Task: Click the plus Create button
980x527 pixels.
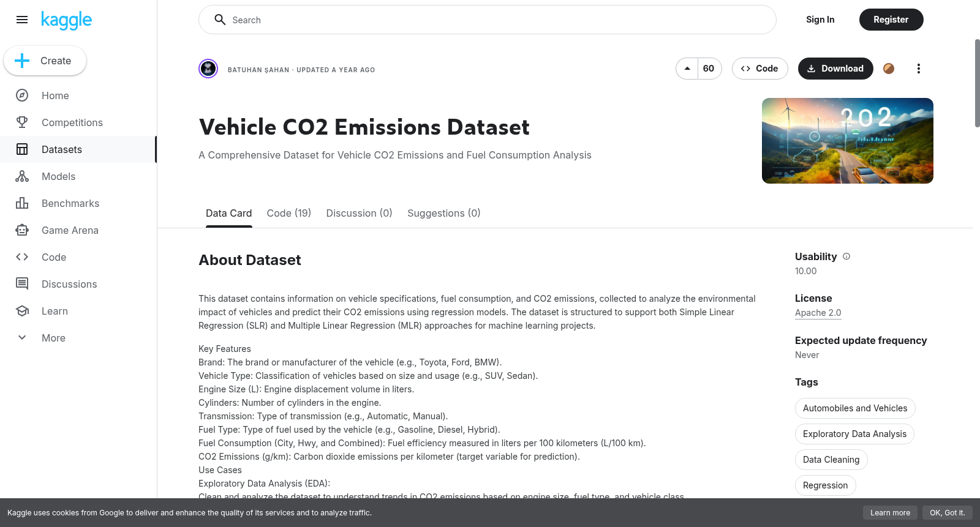Action: pyautogui.click(x=45, y=61)
